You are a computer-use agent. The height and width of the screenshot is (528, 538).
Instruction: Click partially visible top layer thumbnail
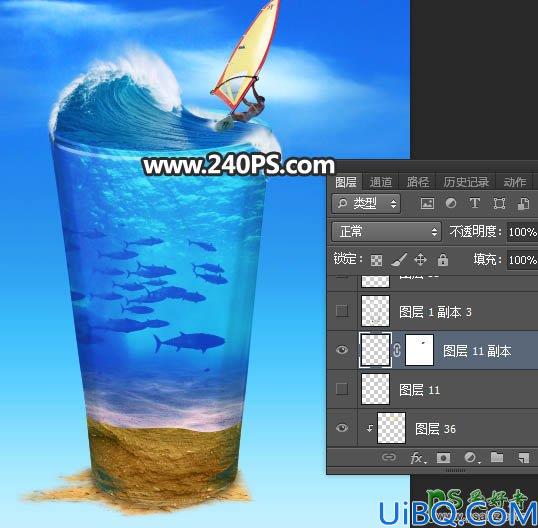(375, 281)
